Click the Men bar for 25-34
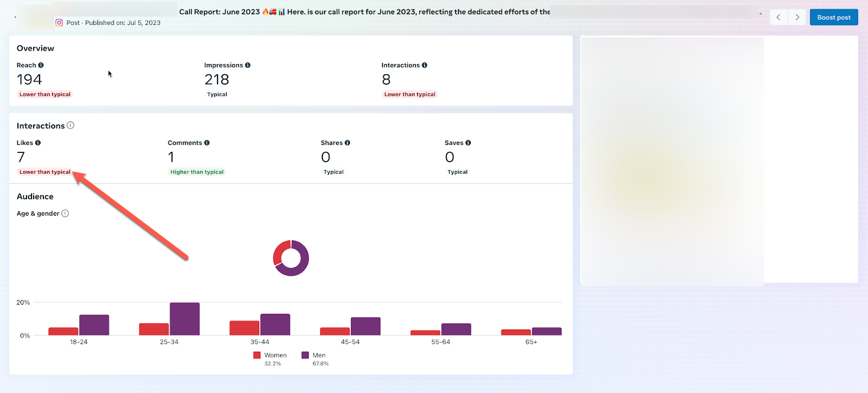This screenshot has height=393, width=868. (x=184, y=319)
